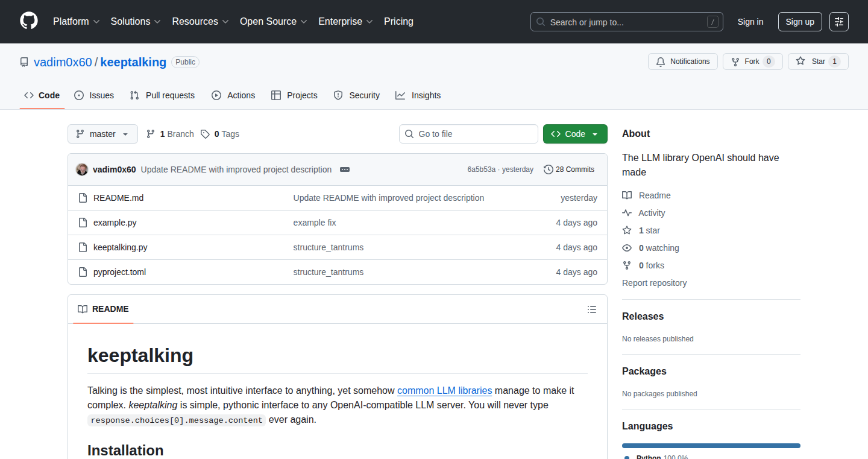Click the branch icon for 1 Branch
The image size is (868, 459).
(x=151, y=134)
